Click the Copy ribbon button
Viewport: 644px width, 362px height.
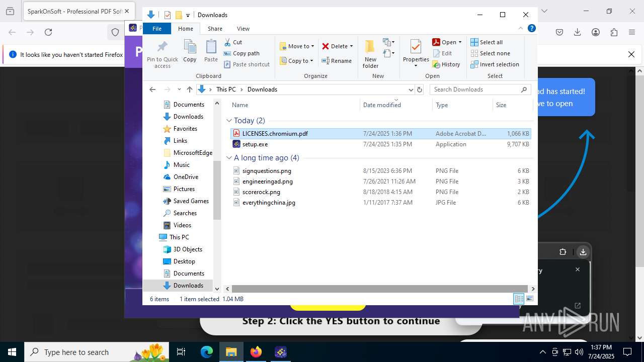(190, 51)
